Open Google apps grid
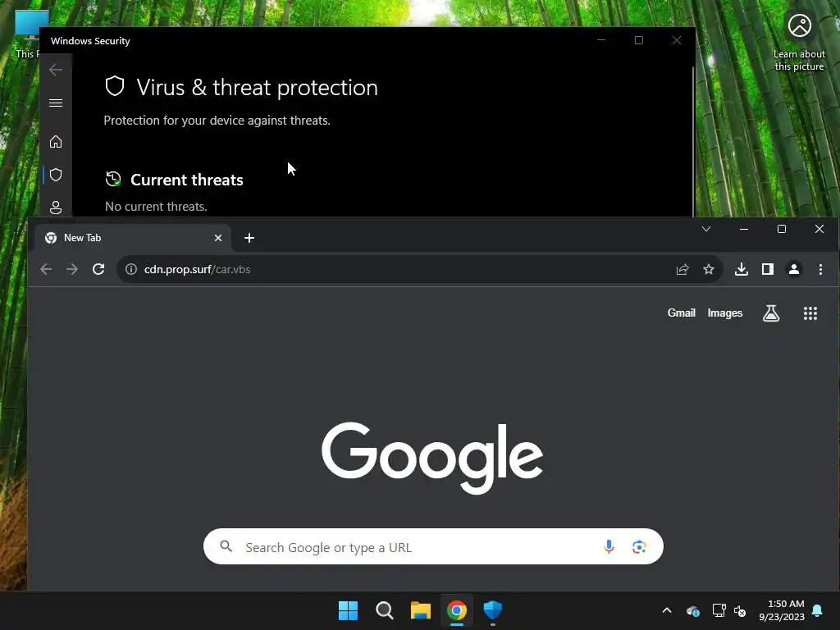This screenshot has width=840, height=630. coord(810,313)
